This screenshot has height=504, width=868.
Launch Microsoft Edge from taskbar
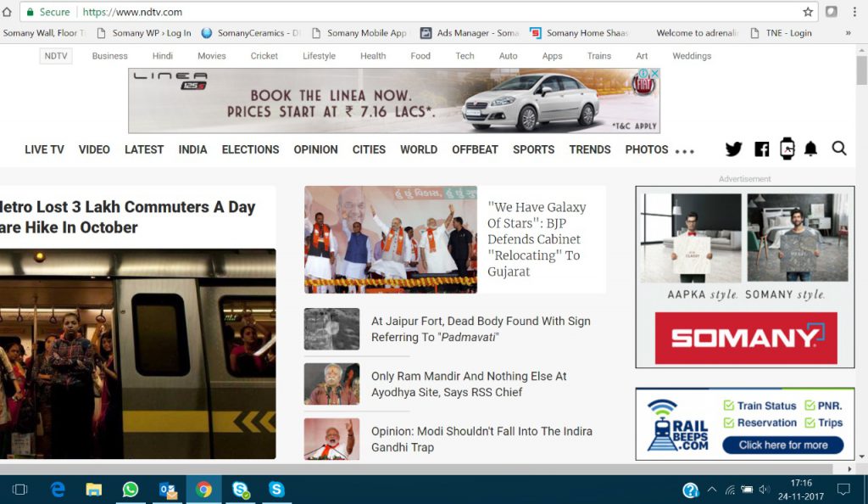[x=57, y=490]
